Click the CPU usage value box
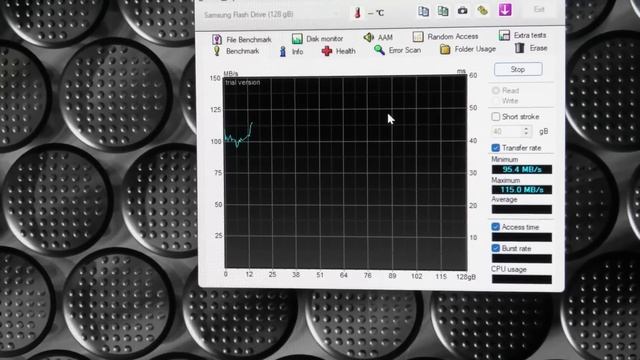 pos(522,280)
